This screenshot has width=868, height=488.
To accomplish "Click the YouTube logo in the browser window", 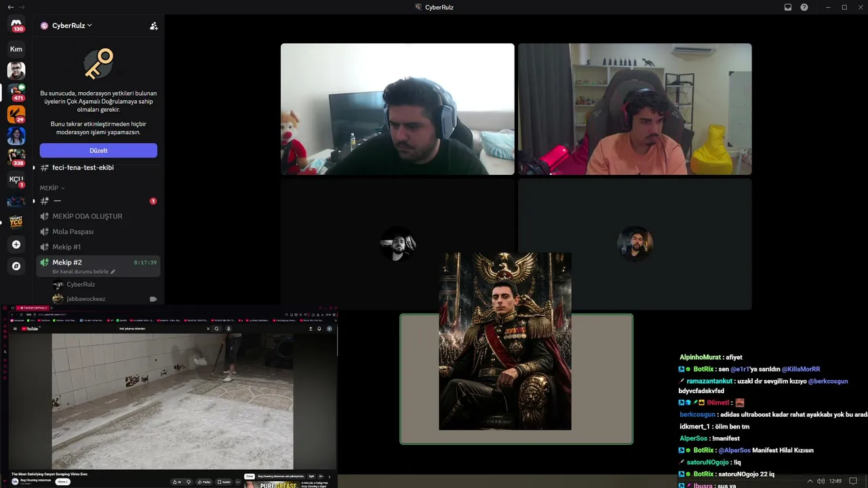I will 30,329.
